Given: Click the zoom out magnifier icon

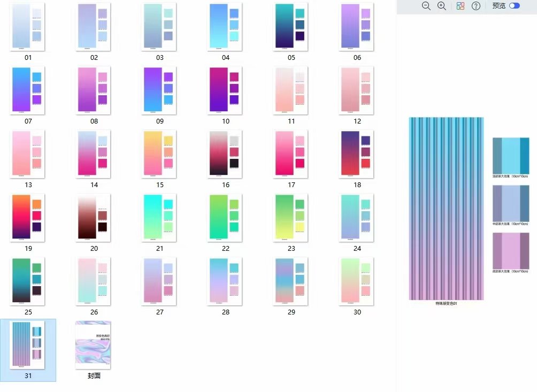Looking at the screenshot, I should [426, 6].
